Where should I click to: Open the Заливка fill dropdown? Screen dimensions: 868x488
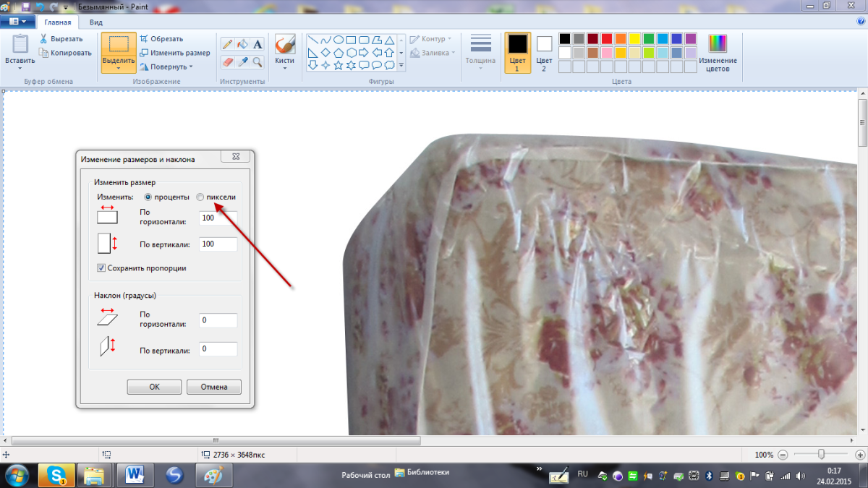(433, 53)
